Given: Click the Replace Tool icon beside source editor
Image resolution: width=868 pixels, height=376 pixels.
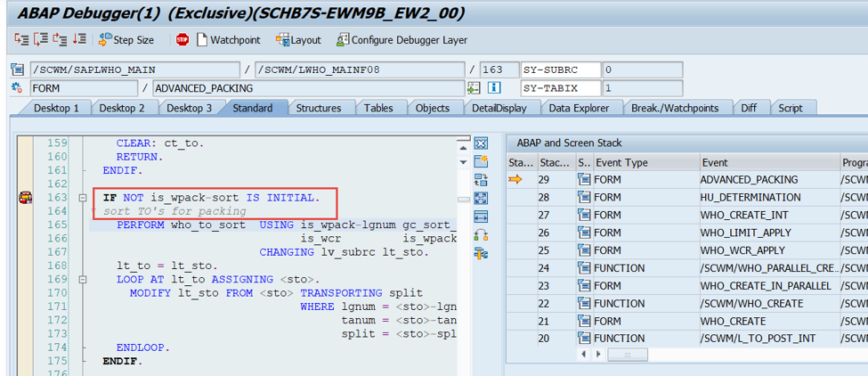Looking at the screenshot, I should point(481,179).
